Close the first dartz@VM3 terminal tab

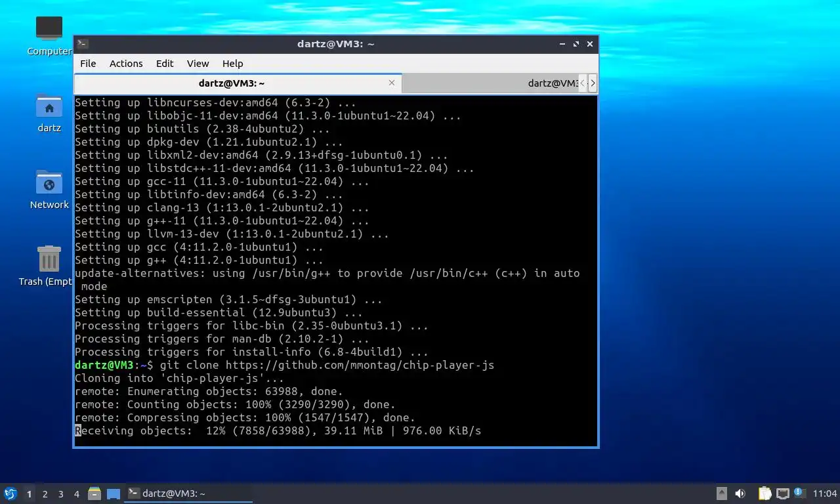pyautogui.click(x=392, y=83)
